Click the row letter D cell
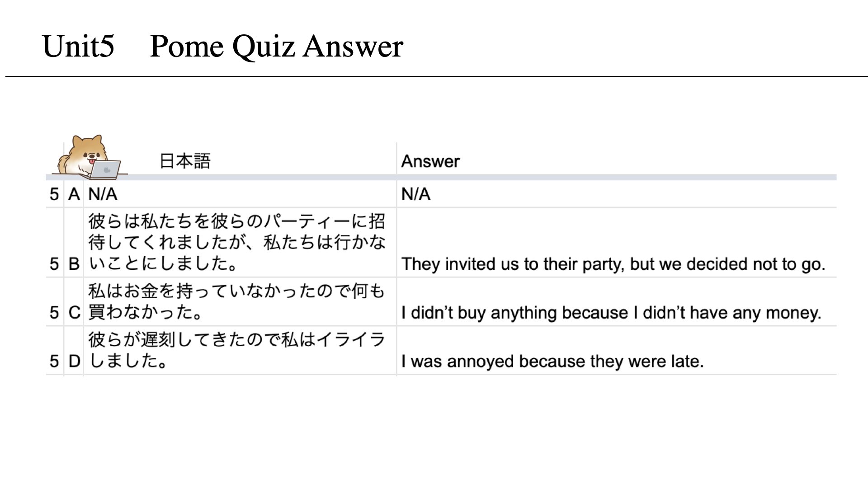The width and height of the screenshot is (868, 488). pos(74,361)
